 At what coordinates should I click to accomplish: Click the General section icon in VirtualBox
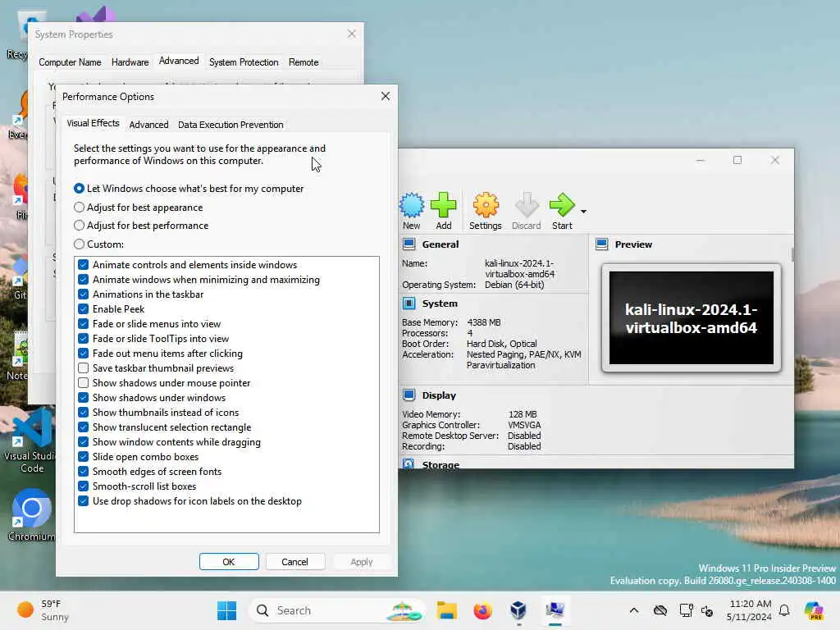(x=409, y=244)
